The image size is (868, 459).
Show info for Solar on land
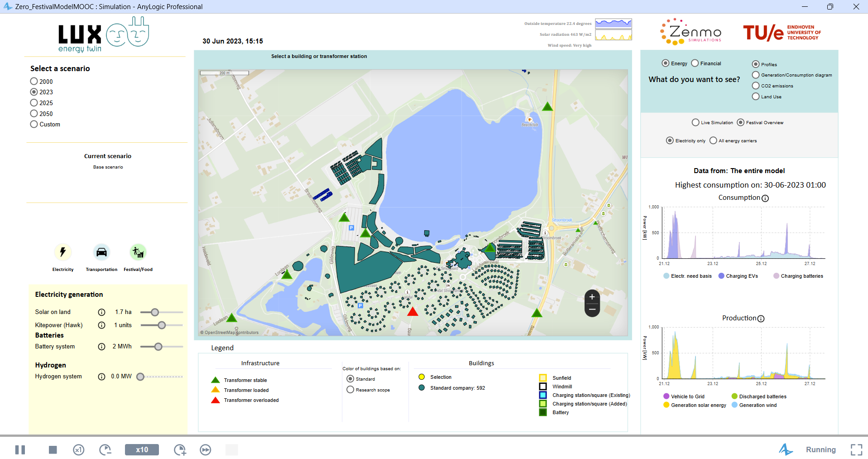coord(102,312)
